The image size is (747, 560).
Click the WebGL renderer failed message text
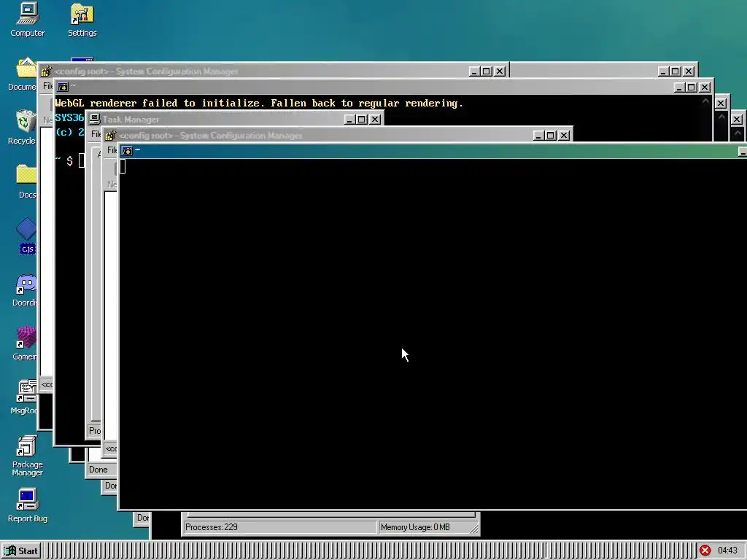coord(259,104)
